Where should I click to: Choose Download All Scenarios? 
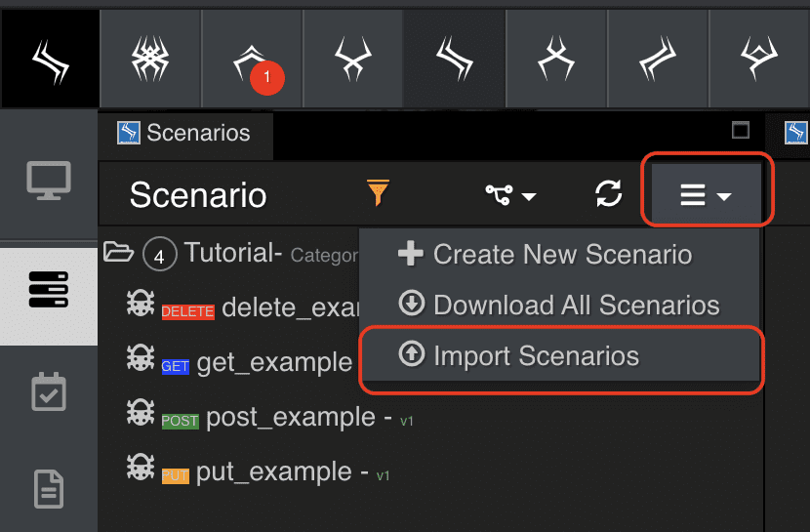point(559,305)
